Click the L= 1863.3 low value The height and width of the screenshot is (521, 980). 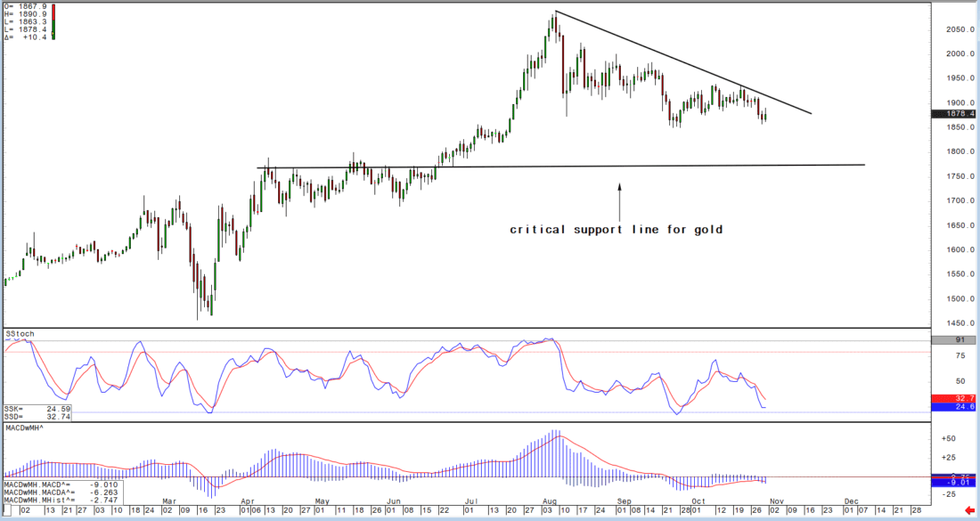pyautogui.click(x=26, y=22)
